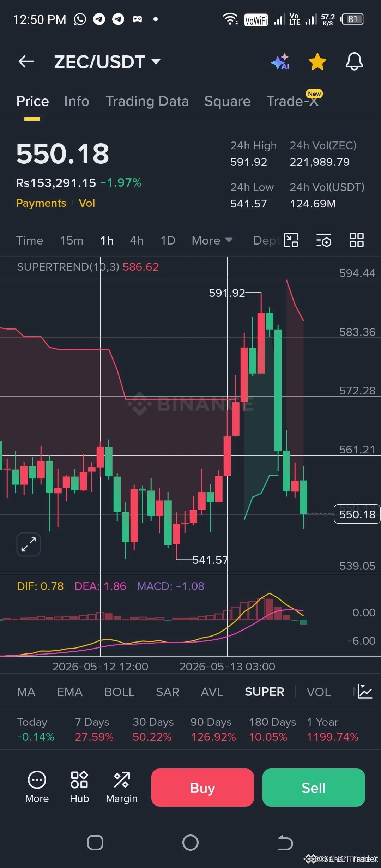381x868 pixels.
Task: Open the AI assistant sparkle icon
Action: click(x=281, y=62)
